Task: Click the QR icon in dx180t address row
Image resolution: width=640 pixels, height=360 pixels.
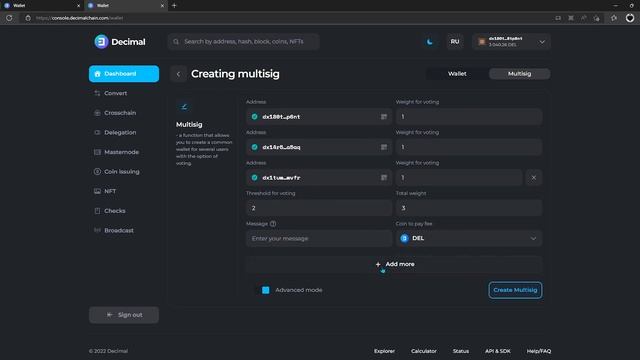Action: coord(384,117)
